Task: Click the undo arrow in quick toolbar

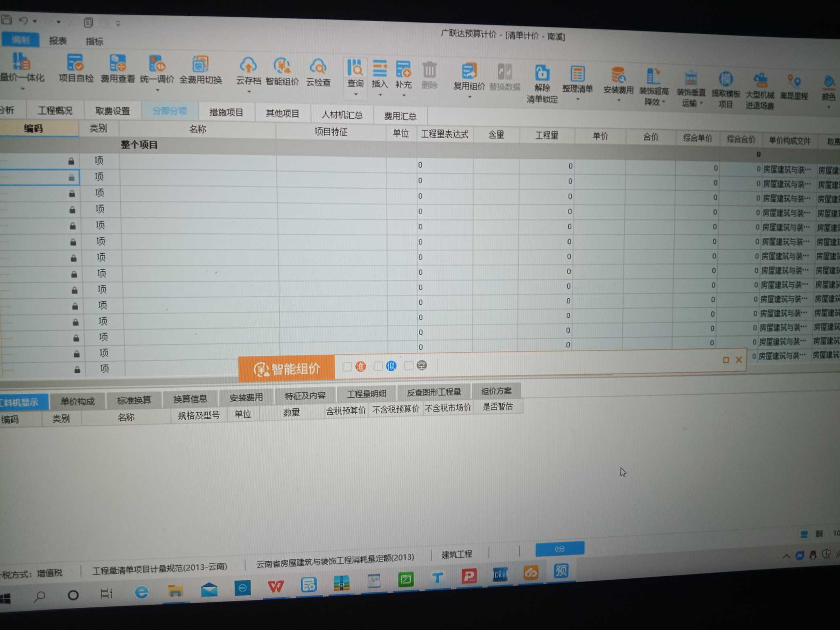Action: click(x=23, y=20)
